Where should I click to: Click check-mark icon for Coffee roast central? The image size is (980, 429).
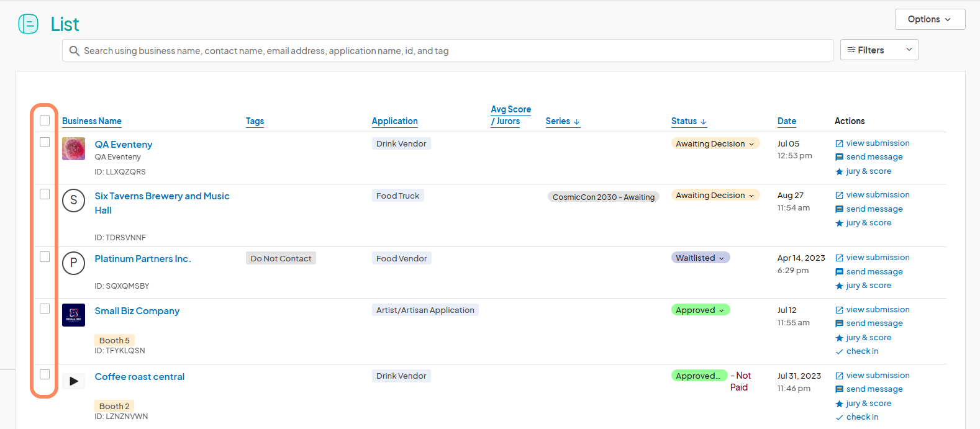tap(840, 418)
